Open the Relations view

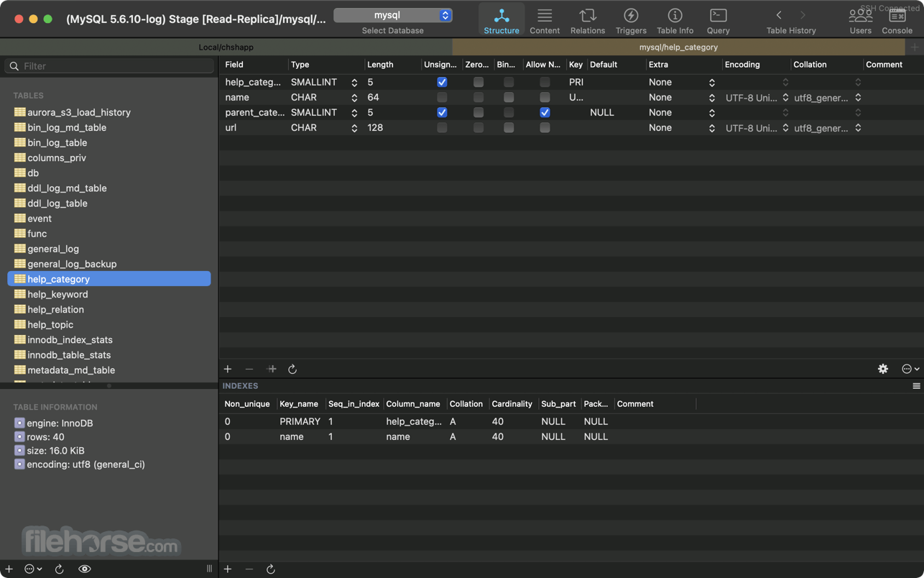[588, 20]
